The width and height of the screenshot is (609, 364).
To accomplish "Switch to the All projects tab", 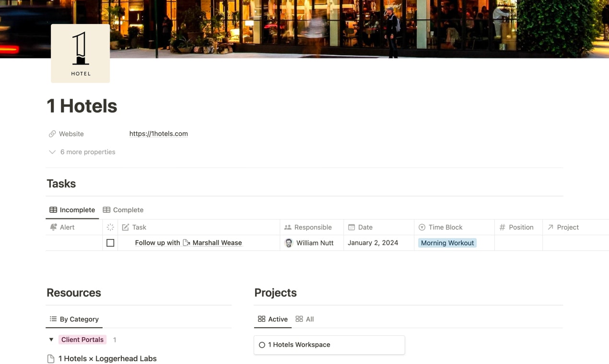I will point(305,319).
